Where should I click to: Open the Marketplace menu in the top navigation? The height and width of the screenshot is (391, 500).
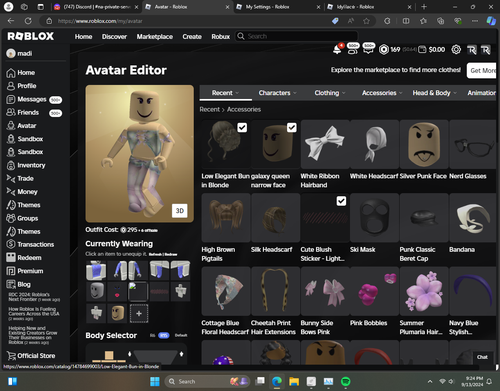(155, 37)
